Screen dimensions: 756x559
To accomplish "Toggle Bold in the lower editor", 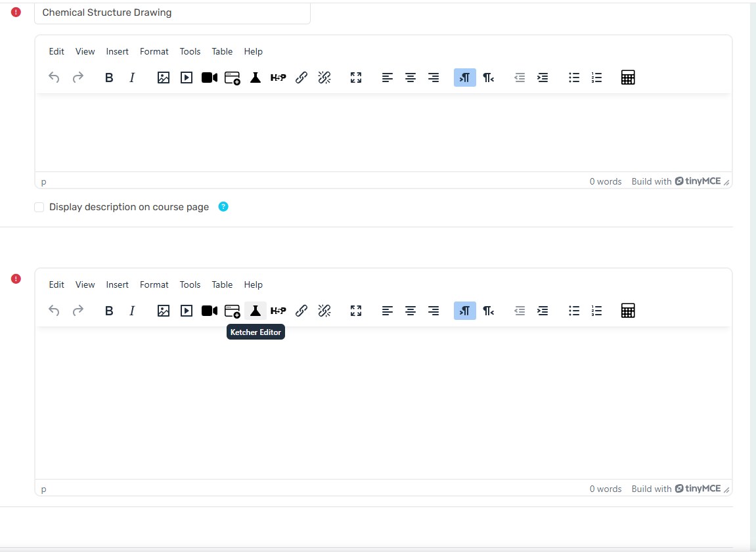I will click(109, 311).
